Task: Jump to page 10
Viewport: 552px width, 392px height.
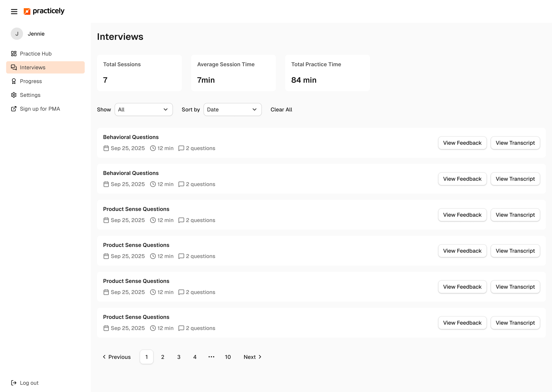Action: pyautogui.click(x=228, y=357)
